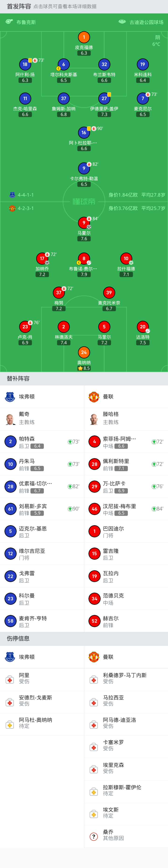168x868 pixels.
Task: Tap the Everton crest beside 4-4-1-1 formation
Action: pos(12,195)
